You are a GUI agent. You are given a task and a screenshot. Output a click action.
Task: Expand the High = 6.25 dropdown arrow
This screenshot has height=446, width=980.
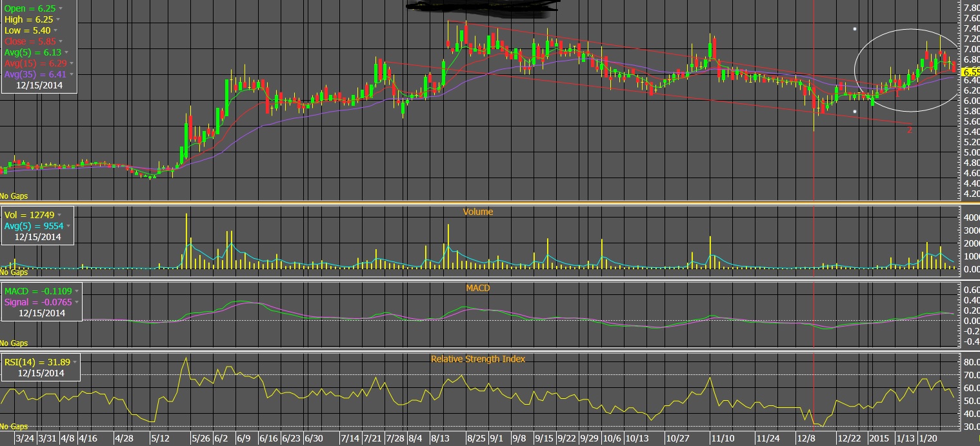(58, 20)
